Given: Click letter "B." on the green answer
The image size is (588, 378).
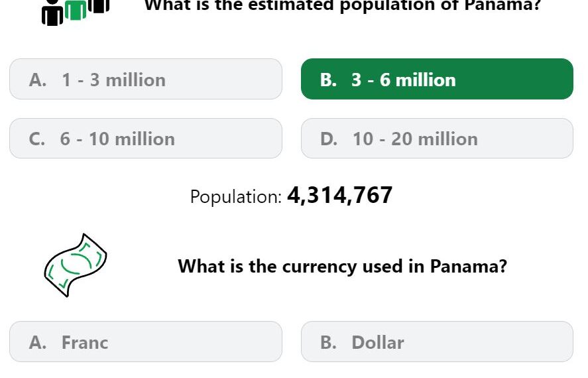Looking at the screenshot, I should coord(328,80).
